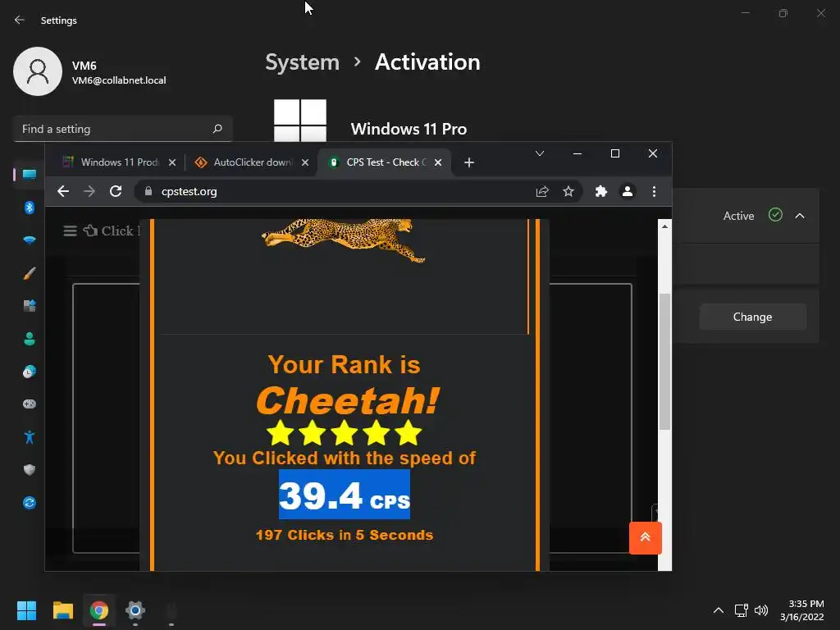This screenshot has height=630, width=840.
Task: Open VM6 user account profile
Action: pyautogui.click(x=90, y=71)
